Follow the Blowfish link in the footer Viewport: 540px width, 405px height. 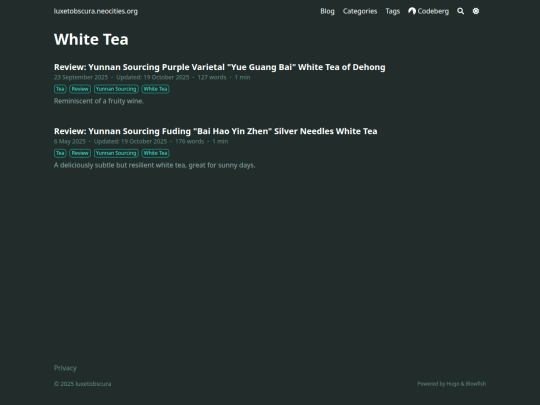tap(476, 384)
